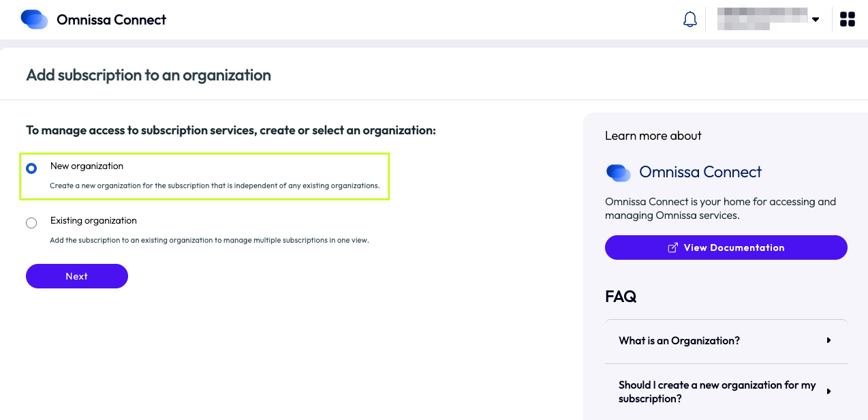Click the Omnissa Connect logo in Learn more panel

(619, 172)
